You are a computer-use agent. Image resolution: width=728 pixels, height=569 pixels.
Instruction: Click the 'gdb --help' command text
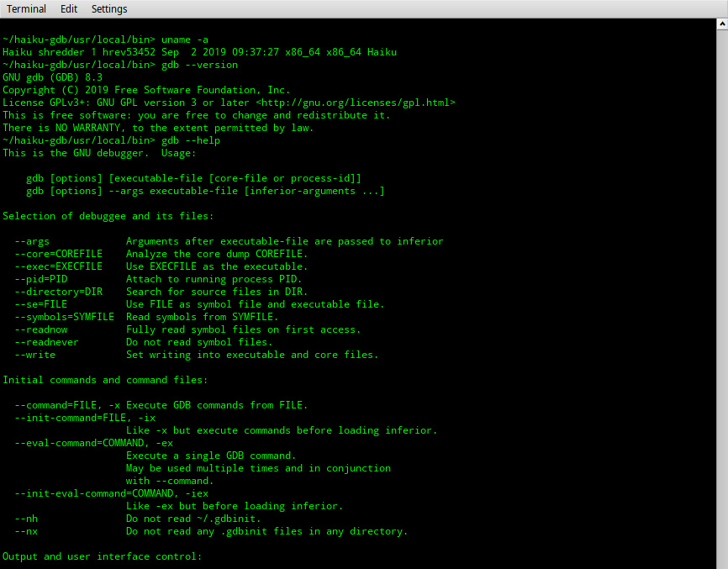[191, 140]
